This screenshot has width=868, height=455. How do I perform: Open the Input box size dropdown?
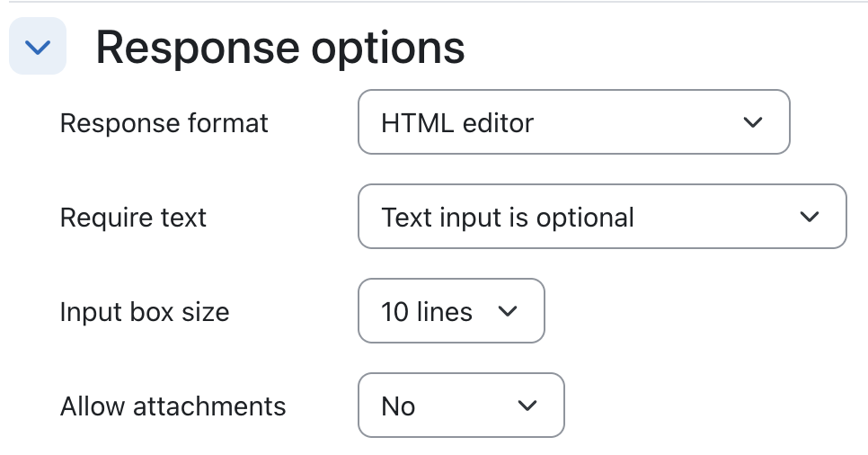(x=452, y=311)
